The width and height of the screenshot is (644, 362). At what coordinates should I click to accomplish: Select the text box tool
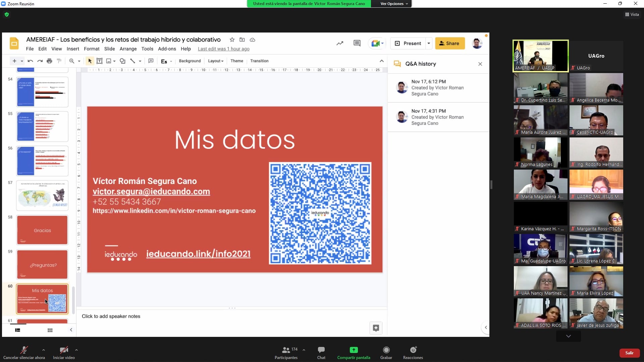[x=99, y=61]
